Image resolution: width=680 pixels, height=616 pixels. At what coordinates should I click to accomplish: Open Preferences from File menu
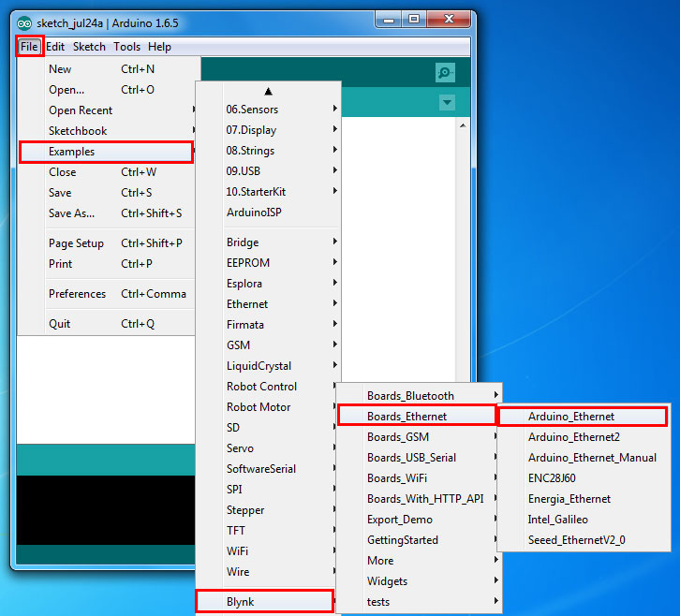(x=106, y=293)
